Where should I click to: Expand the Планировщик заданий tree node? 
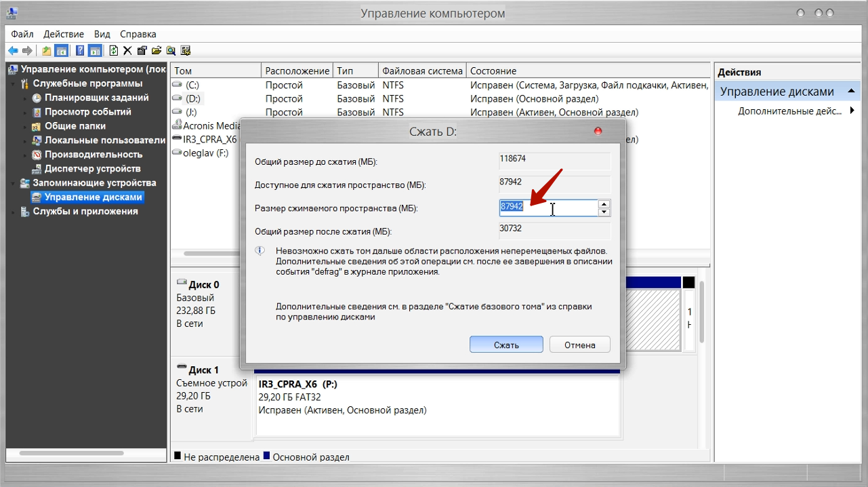(26, 98)
